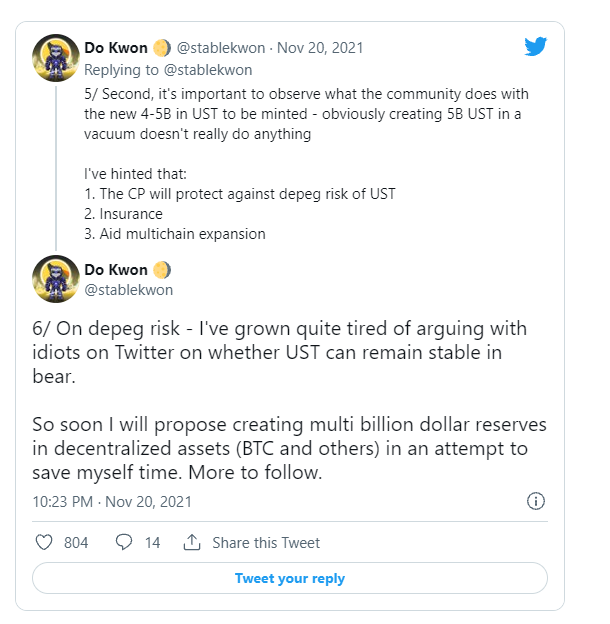Screen dimensions: 610x624
Task: Click the Twitter bird logo
Action: pyautogui.click(x=536, y=46)
